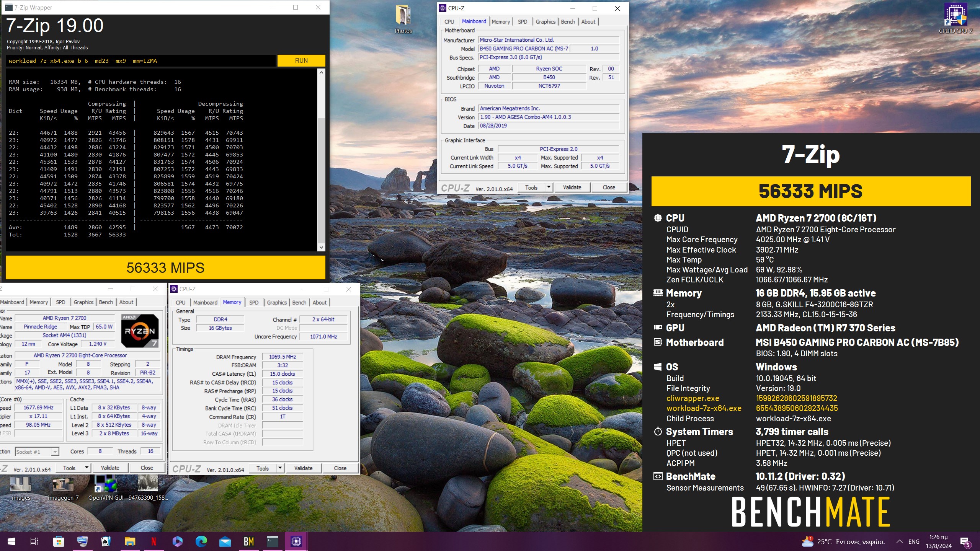Viewport: 980px width, 551px height.
Task: Open Microsoft Store from taskbar
Action: pos(59,541)
